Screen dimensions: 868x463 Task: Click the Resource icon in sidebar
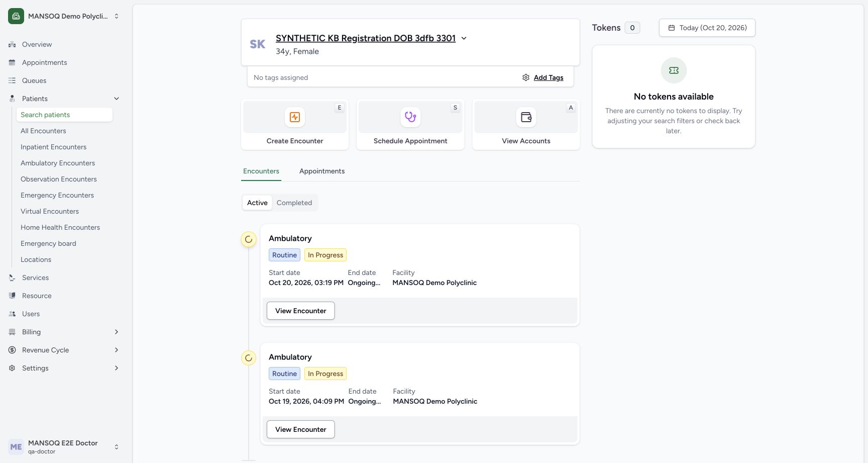(x=12, y=296)
